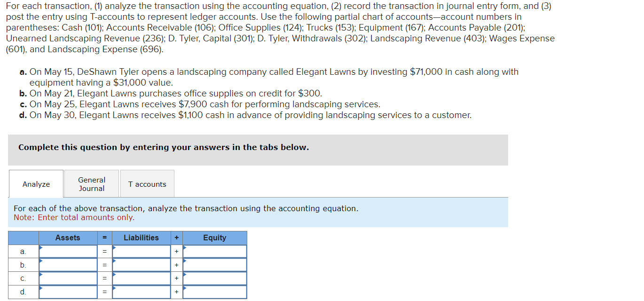Click the Assets input field for transaction d
The height and width of the screenshot is (301, 644).
click(68, 292)
